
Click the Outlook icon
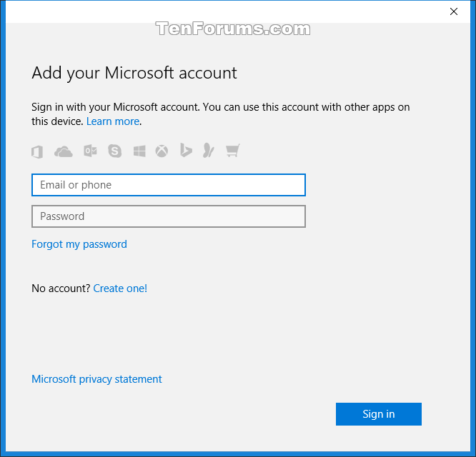[x=90, y=151]
